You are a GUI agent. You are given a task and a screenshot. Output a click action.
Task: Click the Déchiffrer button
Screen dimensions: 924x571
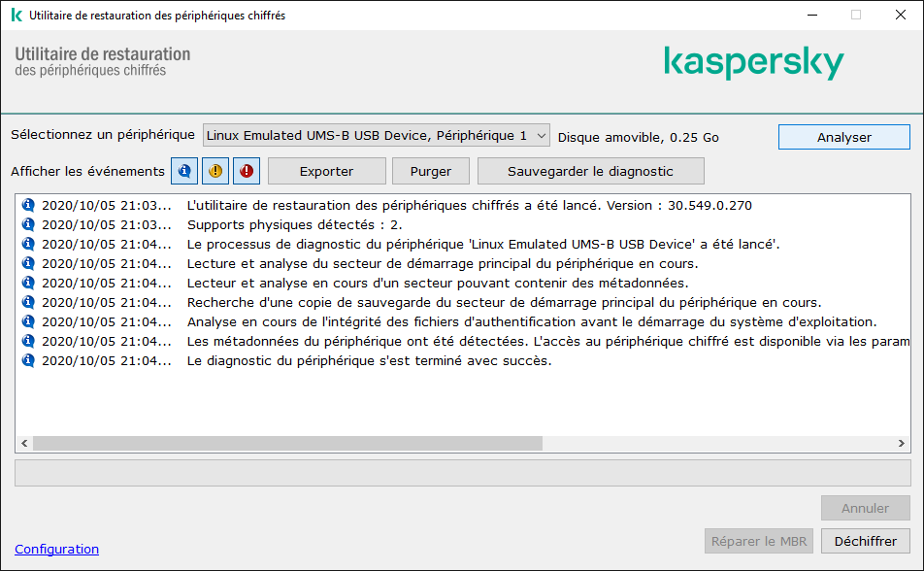865,541
